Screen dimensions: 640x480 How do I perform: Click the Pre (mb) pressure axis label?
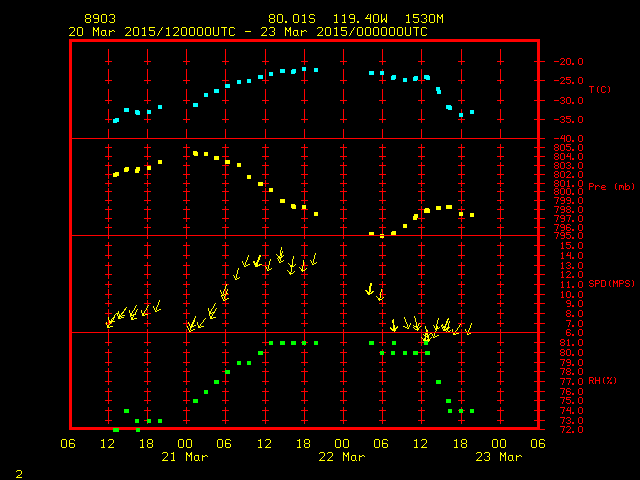[611, 187]
